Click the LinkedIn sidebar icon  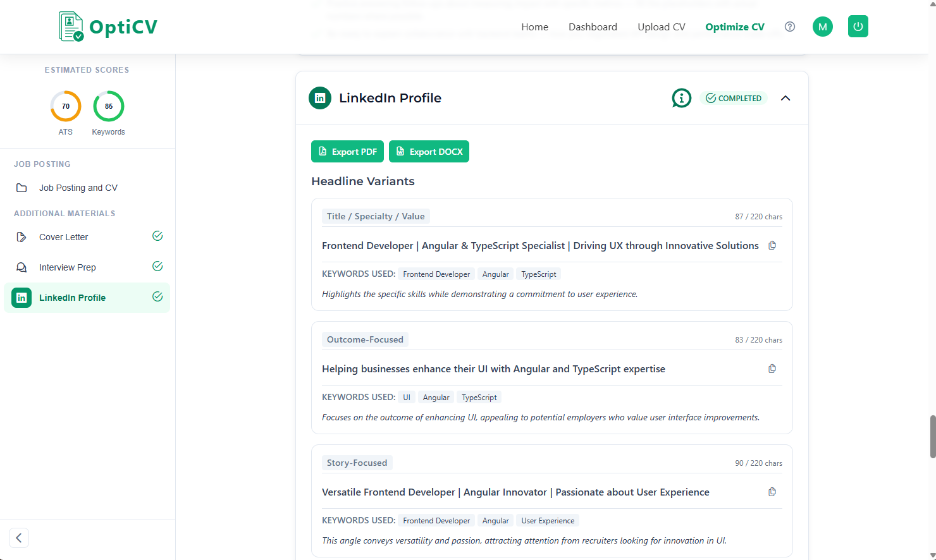coord(22,298)
